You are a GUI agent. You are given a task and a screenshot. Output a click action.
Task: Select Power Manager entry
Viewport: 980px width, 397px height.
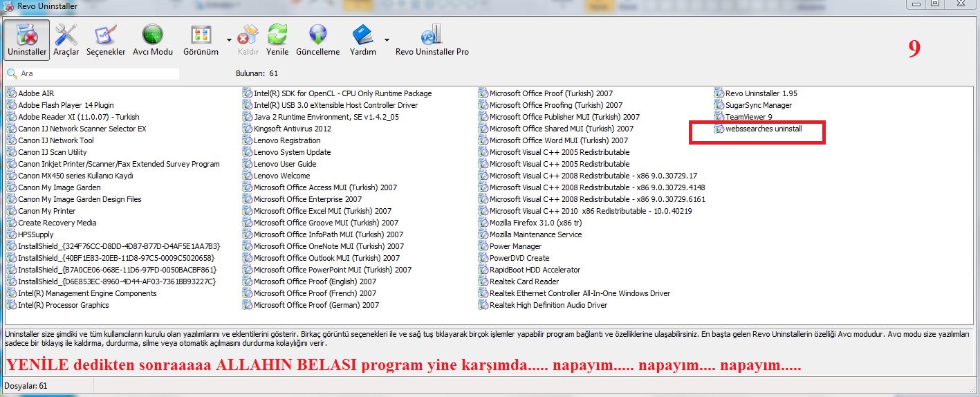coord(510,246)
